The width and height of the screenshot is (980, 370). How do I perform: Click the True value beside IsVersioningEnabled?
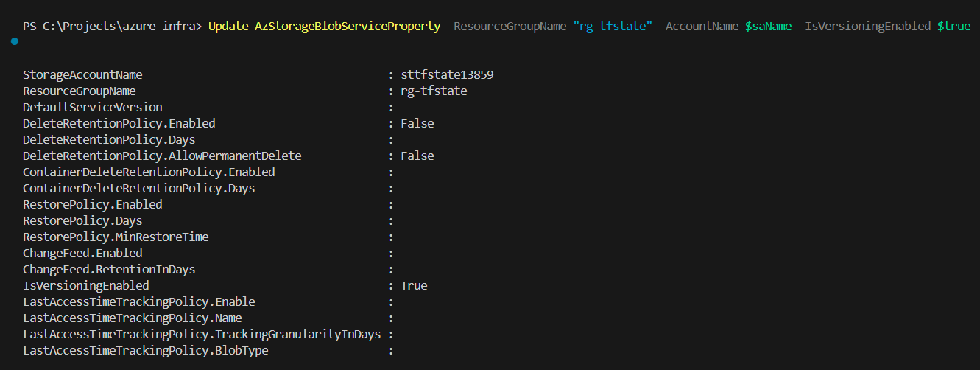pyautogui.click(x=414, y=286)
